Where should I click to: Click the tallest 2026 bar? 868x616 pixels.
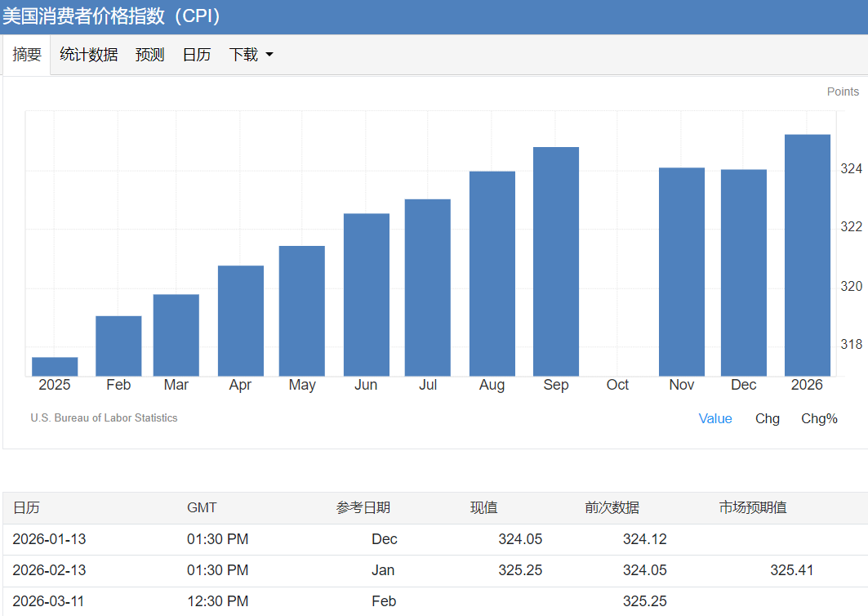click(x=807, y=245)
